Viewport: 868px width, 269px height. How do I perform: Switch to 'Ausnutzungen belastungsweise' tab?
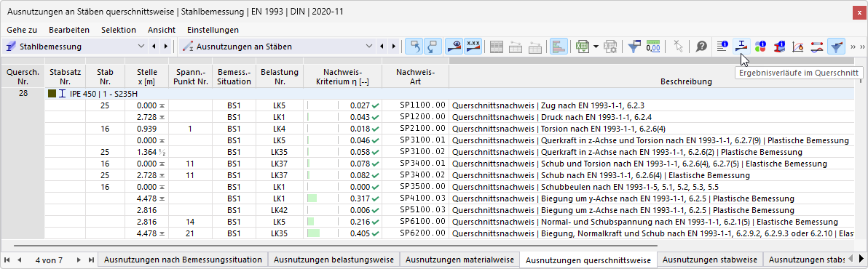(334, 259)
